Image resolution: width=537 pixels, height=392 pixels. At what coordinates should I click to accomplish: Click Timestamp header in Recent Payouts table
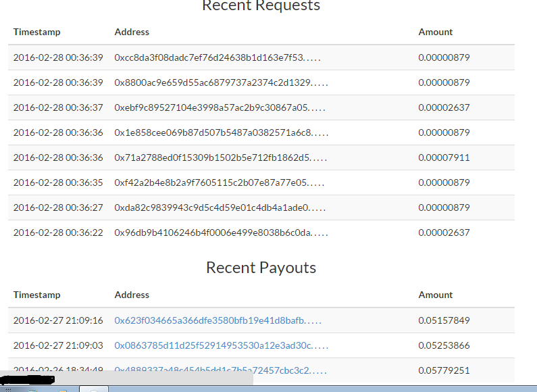click(x=36, y=295)
